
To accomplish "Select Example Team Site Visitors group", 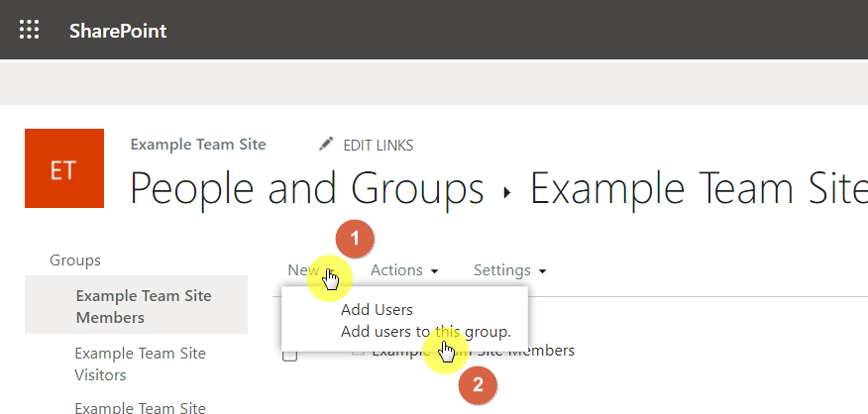I will pos(140,363).
